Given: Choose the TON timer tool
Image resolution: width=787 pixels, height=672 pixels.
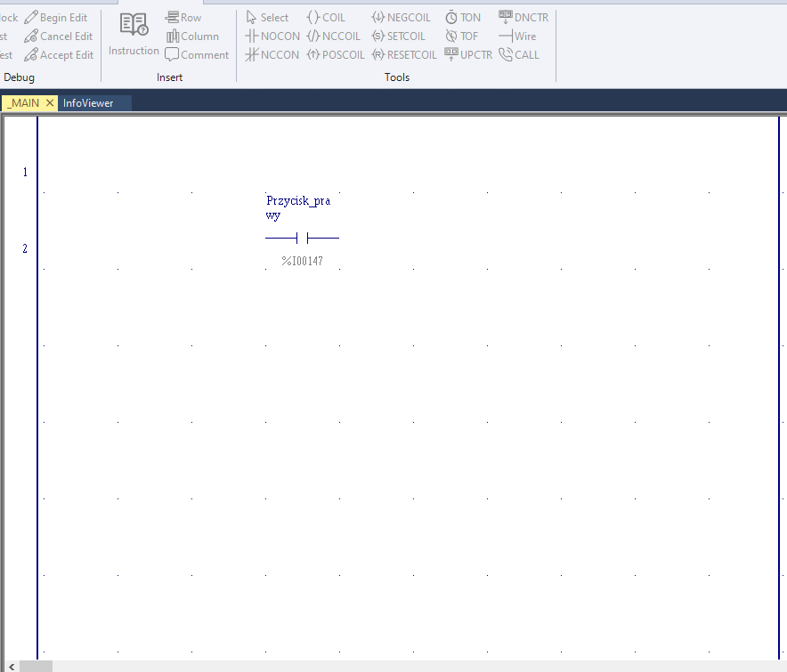Looking at the screenshot, I should (x=463, y=18).
